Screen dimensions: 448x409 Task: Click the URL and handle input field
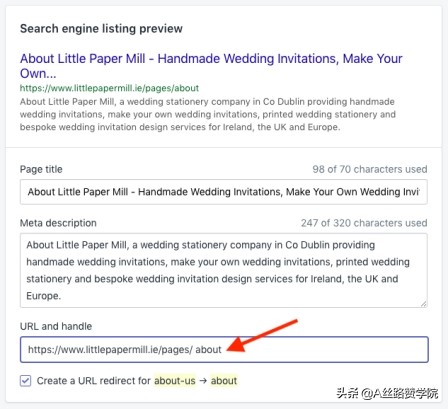tap(224, 349)
